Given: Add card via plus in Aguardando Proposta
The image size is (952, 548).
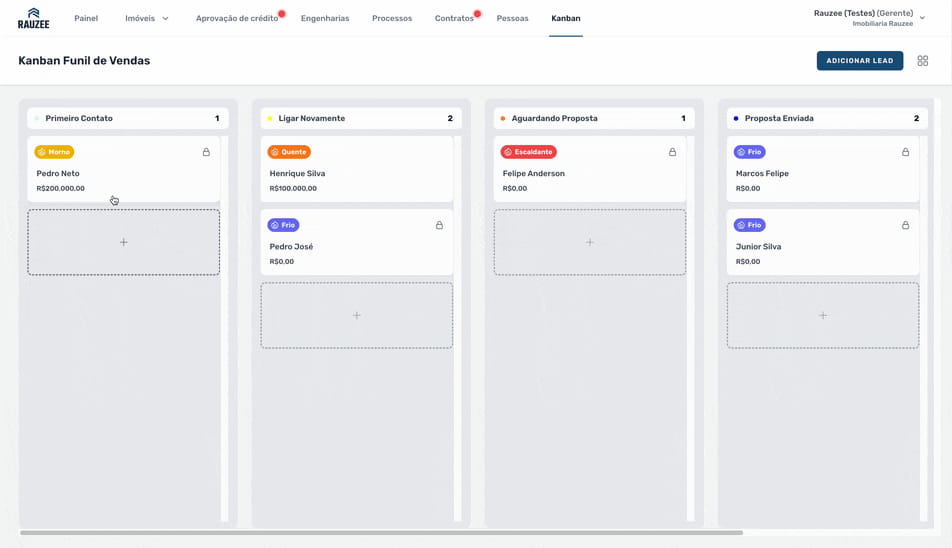Looking at the screenshot, I should click(589, 242).
